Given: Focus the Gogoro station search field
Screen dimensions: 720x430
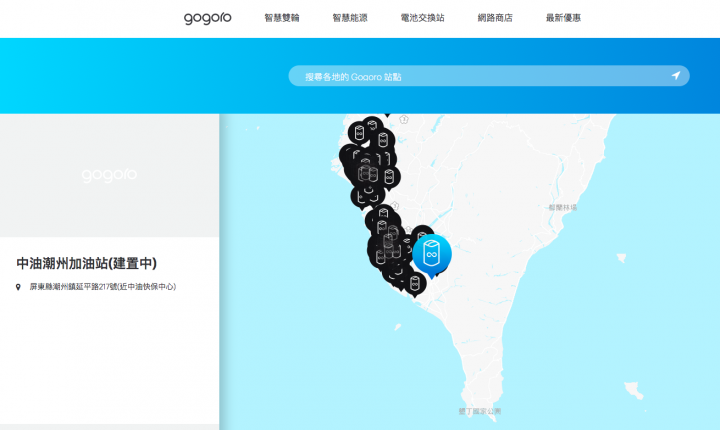Looking at the screenshot, I should point(489,76).
